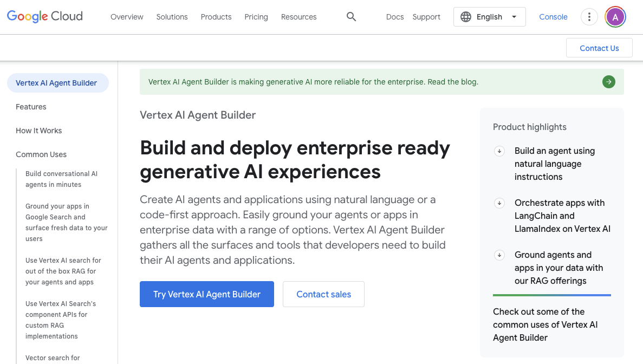Click Ground agents and apps highlight text
The height and width of the screenshot is (364, 643).
[558, 268]
